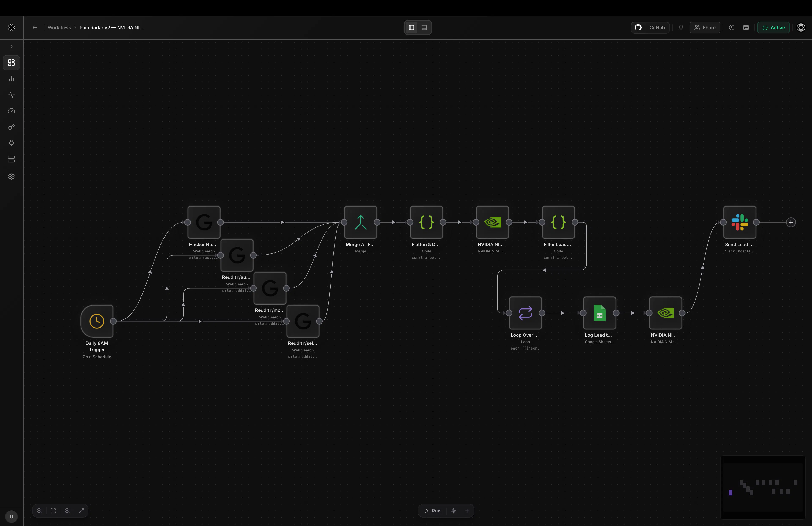
Task: Click the Merge All F... input port
Action: click(x=344, y=222)
